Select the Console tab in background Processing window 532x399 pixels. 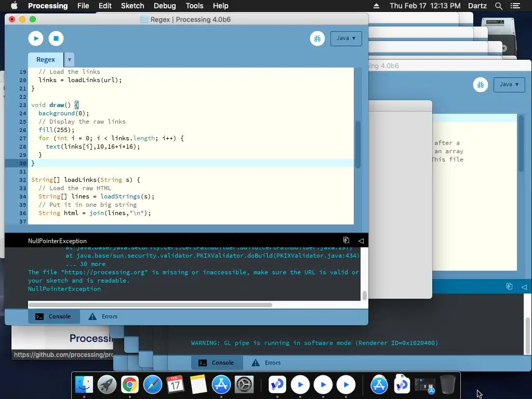[217, 362]
